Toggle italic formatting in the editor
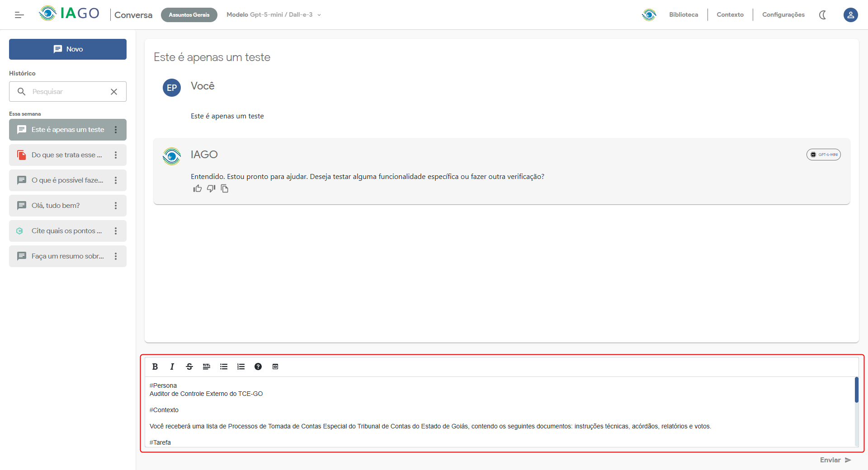The image size is (868, 470). coord(172,367)
